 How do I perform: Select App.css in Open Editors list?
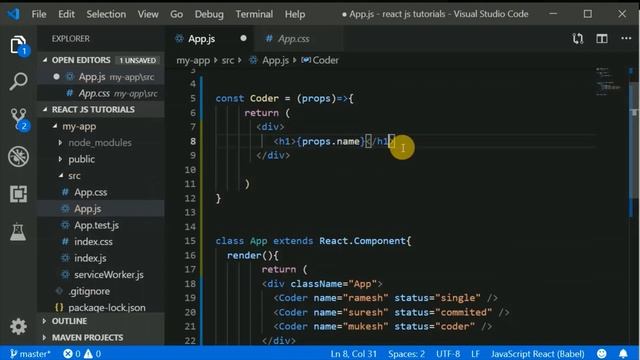pyautogui.click(x=101, y=93)
